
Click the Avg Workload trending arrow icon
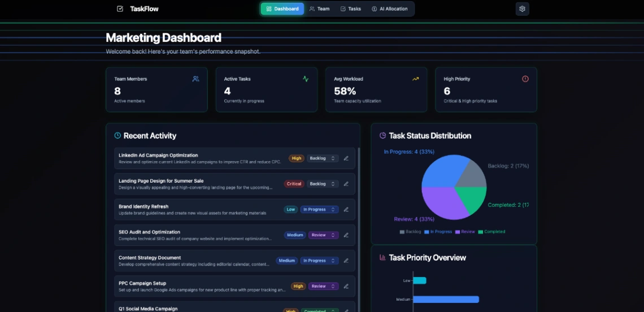[416, 79]
